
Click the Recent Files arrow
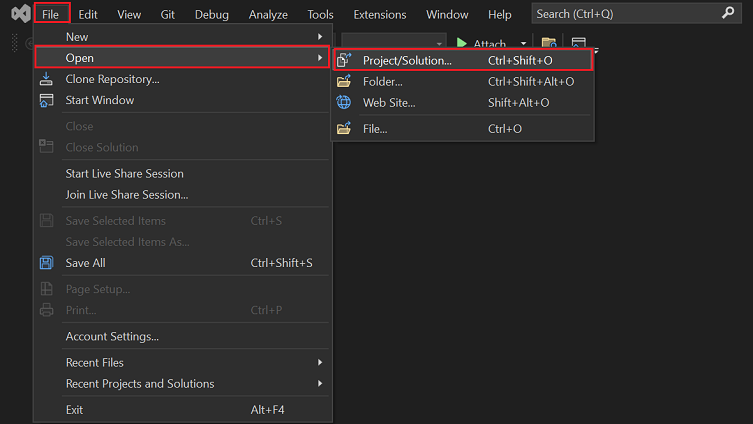(x=320, y=363)
